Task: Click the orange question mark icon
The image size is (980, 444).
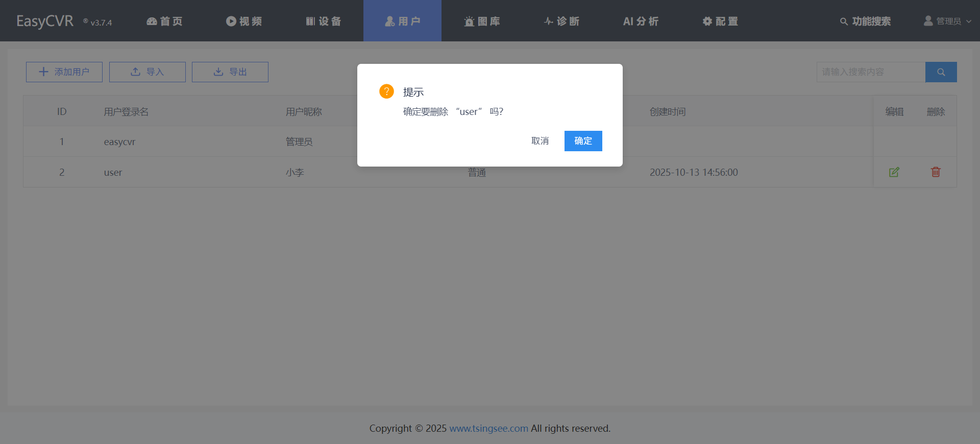Action: 386,91
